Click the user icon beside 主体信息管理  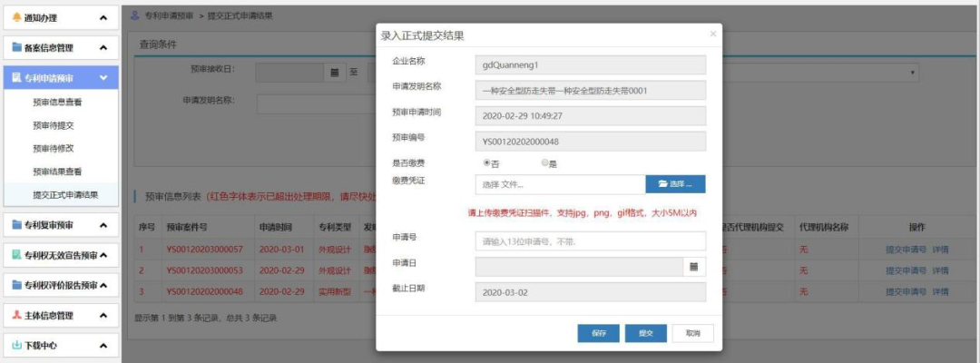[16, 316]
